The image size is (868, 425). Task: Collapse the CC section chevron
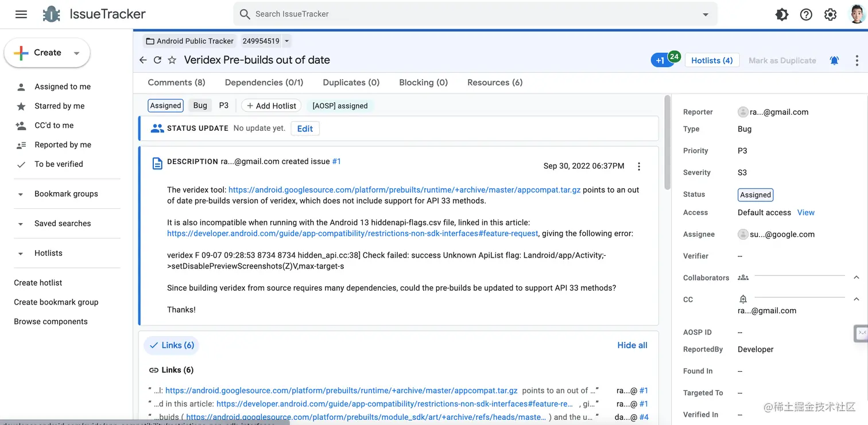856,299
